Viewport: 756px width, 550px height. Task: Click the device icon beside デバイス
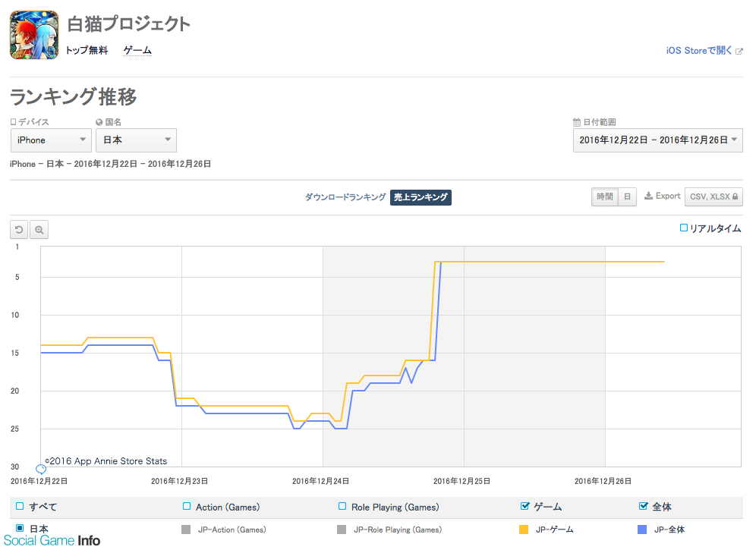coord(14,122)
